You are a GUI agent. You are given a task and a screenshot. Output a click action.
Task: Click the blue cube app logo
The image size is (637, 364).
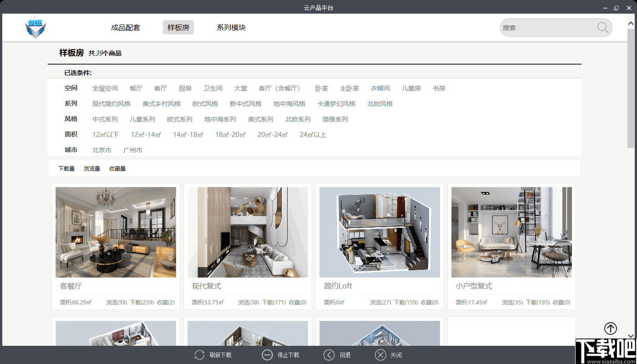35,27
